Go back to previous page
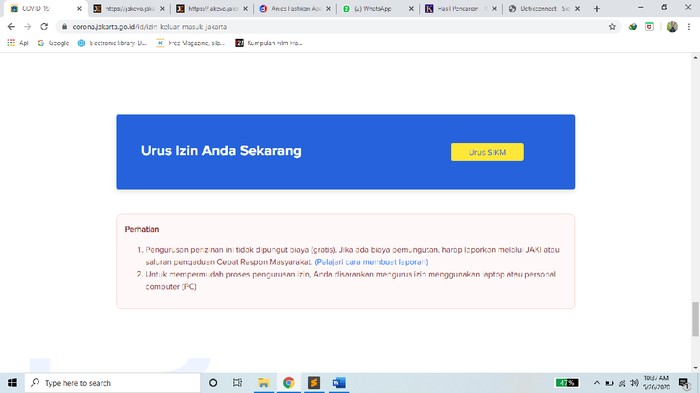Image resolution: width=700 pixels, height=393 pixels. [11, 27]
